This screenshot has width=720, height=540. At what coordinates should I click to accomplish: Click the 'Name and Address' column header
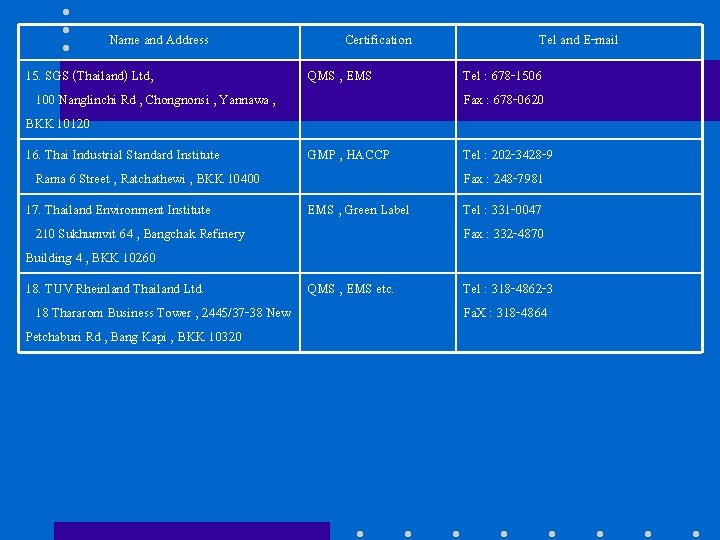[159, 40]
